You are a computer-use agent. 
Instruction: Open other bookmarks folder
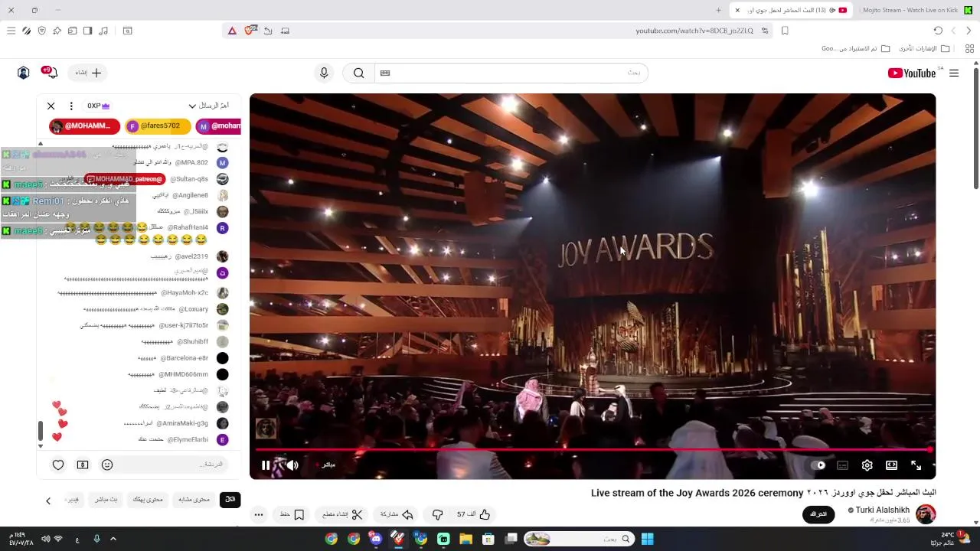tap(923, 48)
